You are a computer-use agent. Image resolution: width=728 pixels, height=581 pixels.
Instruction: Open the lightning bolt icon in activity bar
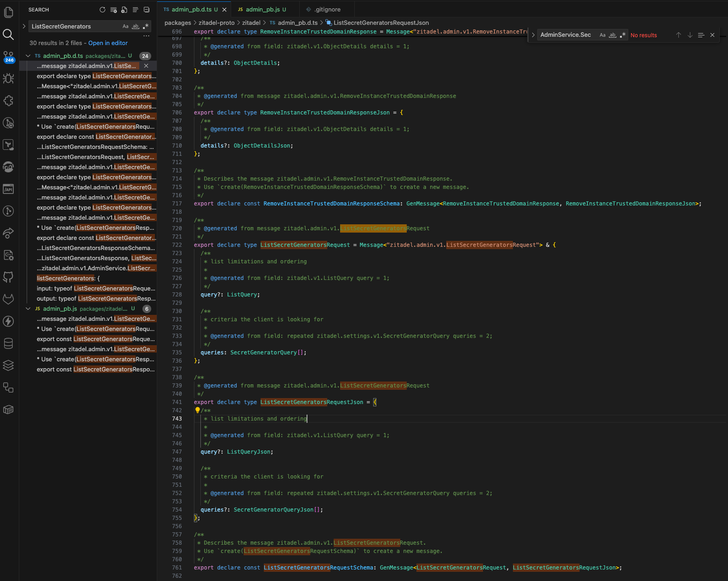pos(8,321)
